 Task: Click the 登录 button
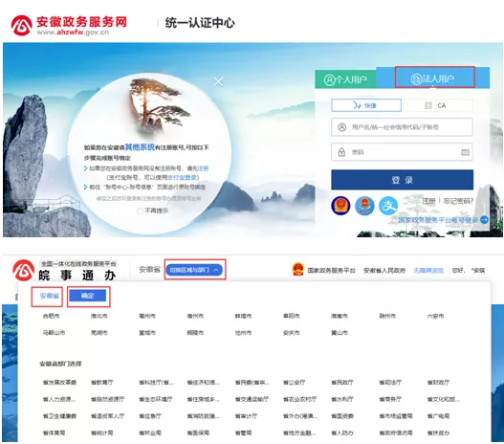(x=402, y=180)
